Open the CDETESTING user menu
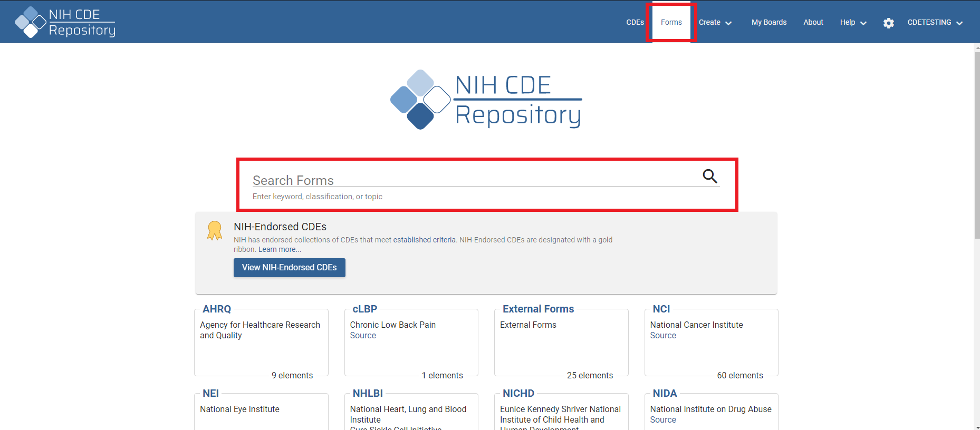 click(x=935, y=22)
